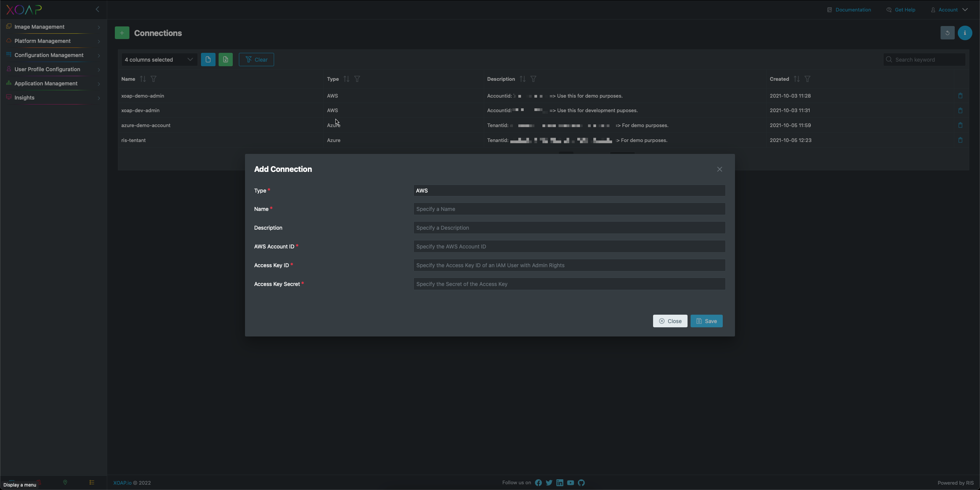Open the XOAP.io footer link
The image size is (980, 490).
click(122, 483)
